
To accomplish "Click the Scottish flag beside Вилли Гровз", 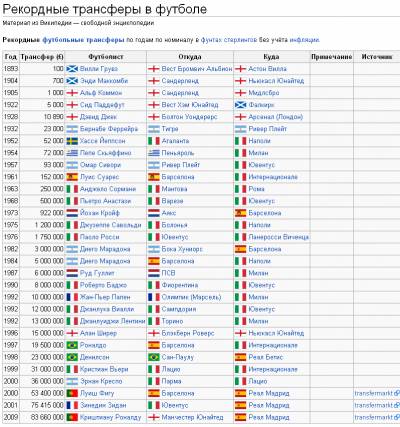I will coord(72,69).
